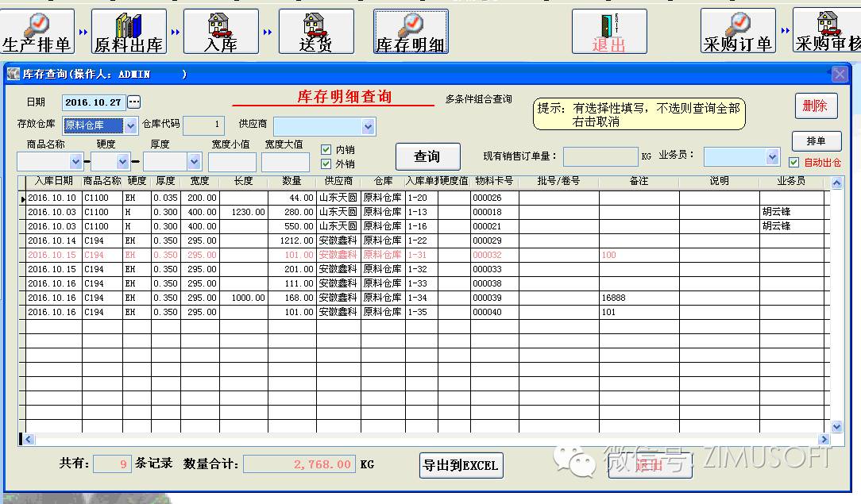The image size is (861, 504).
Task: Click the 宽度小值 minimum width input field
Action: 232,162
